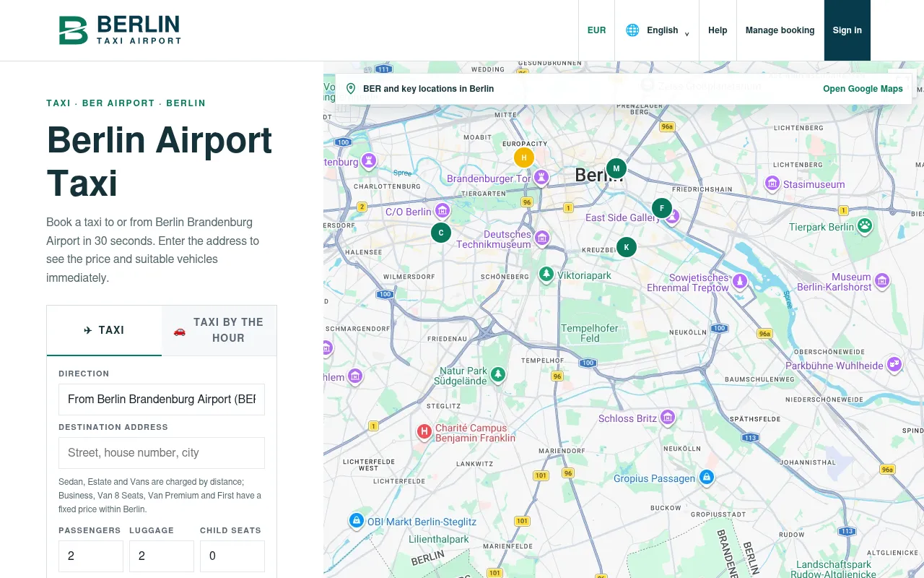Click the "TAXI · BER AIRPORT · BERLIN" breadcrumb text
Image resolution: width=924 pixels, height=578 pixels.
coord(126,103)
